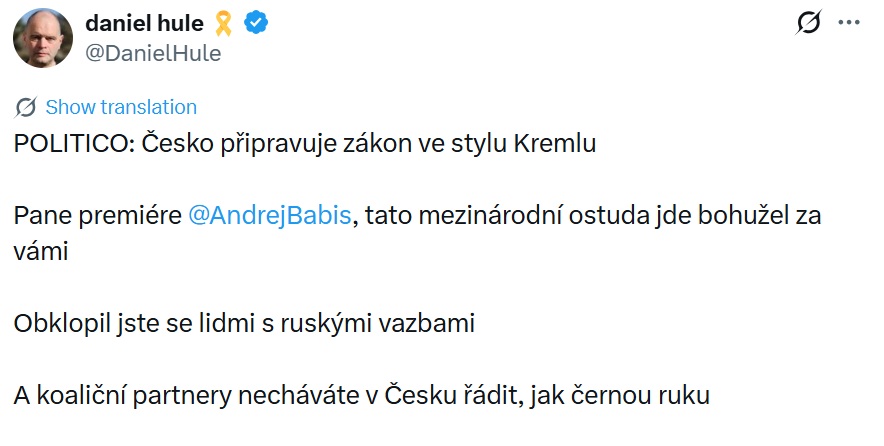Viewport: 884px width, 446px height.
Task: Click the words "Pane premiére"
Action: (97, 216)
